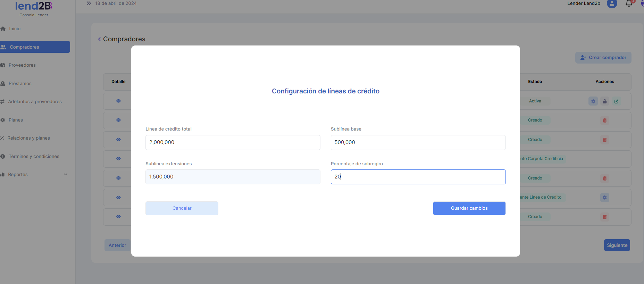The height and width of the screenshot is (284, 644).
Task: Click the green edit icon in the Activa row
Action: pyautogui.click(x=616, y=101)
